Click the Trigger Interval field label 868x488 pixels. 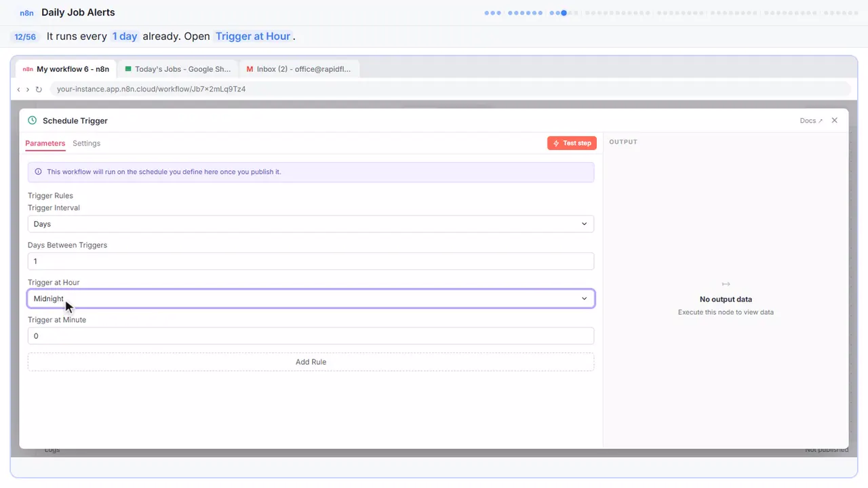[54, 208]
